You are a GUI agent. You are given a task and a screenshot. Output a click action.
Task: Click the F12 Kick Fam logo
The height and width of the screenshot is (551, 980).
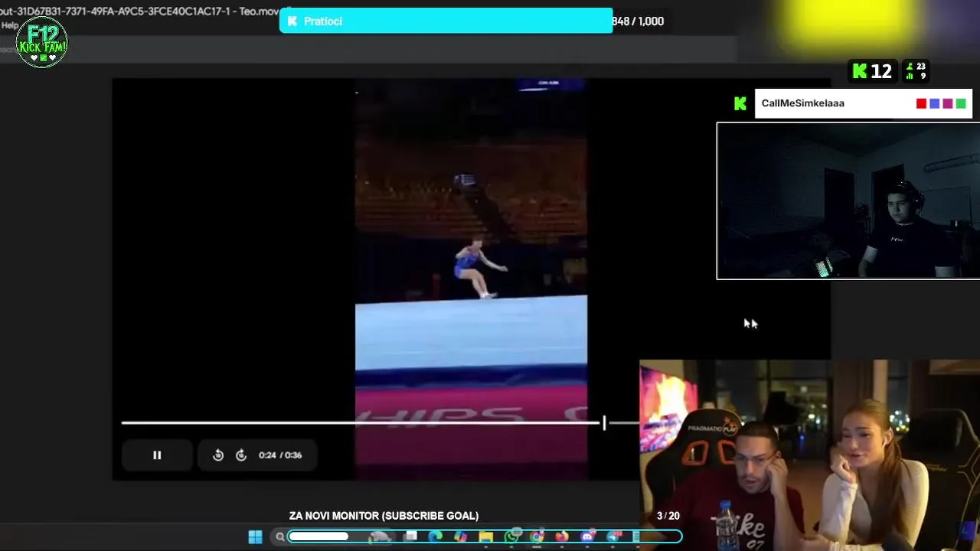click(x=42, y=42)
